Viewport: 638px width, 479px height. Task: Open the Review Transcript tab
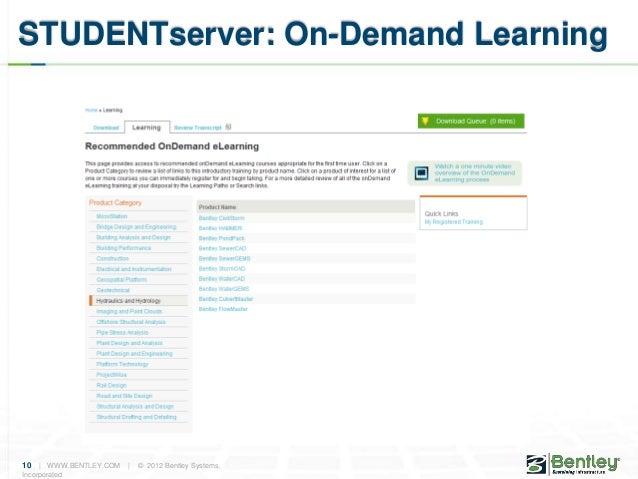(198, 128)
